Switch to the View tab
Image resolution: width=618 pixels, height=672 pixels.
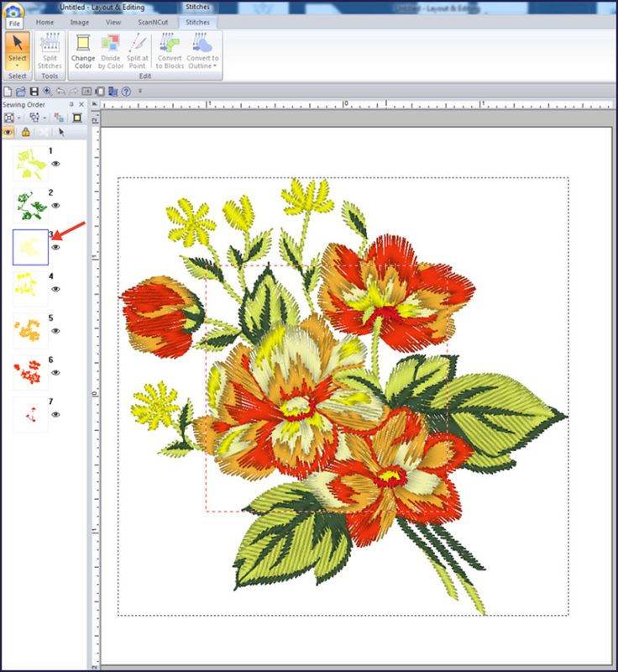(x=113, y=23)
